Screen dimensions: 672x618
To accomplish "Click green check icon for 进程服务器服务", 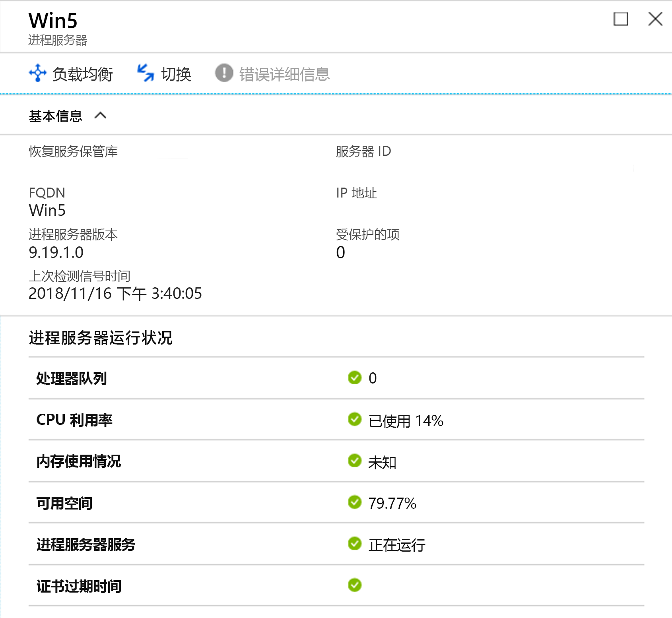I will pyautogui.click(x=355, y=543).
